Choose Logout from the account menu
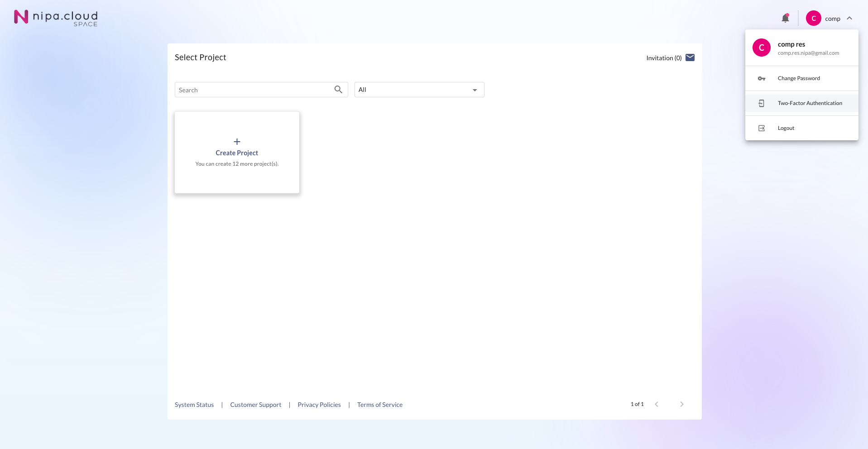Image resolution: width=868 pixels, height=449 pixels. pyautogui.click(x=786, y=128)
